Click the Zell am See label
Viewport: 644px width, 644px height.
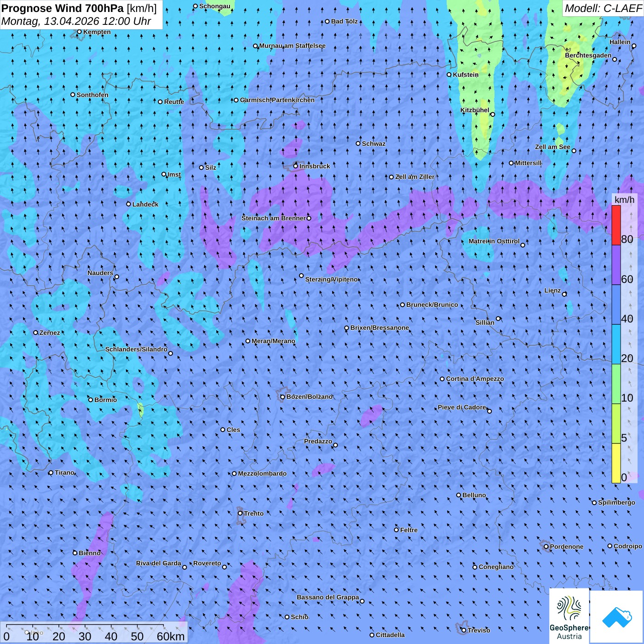pyautogui.click(x=552, y=147)
